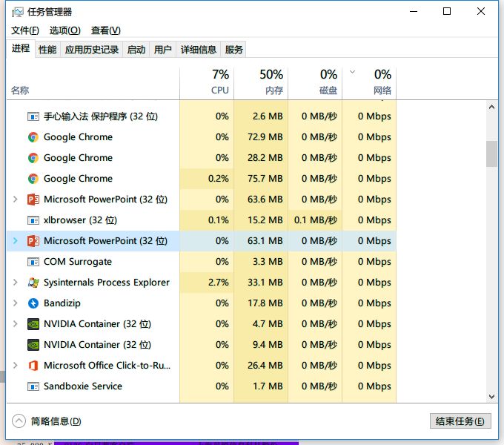Switch to the 用户 tab
504x445 pixels.
162,50
